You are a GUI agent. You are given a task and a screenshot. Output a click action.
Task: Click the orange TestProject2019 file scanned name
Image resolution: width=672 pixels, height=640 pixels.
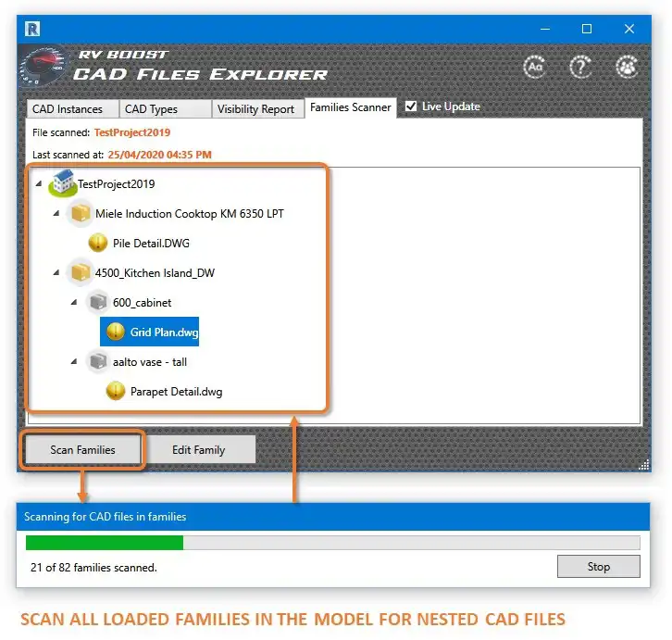(x=132, y=132)
